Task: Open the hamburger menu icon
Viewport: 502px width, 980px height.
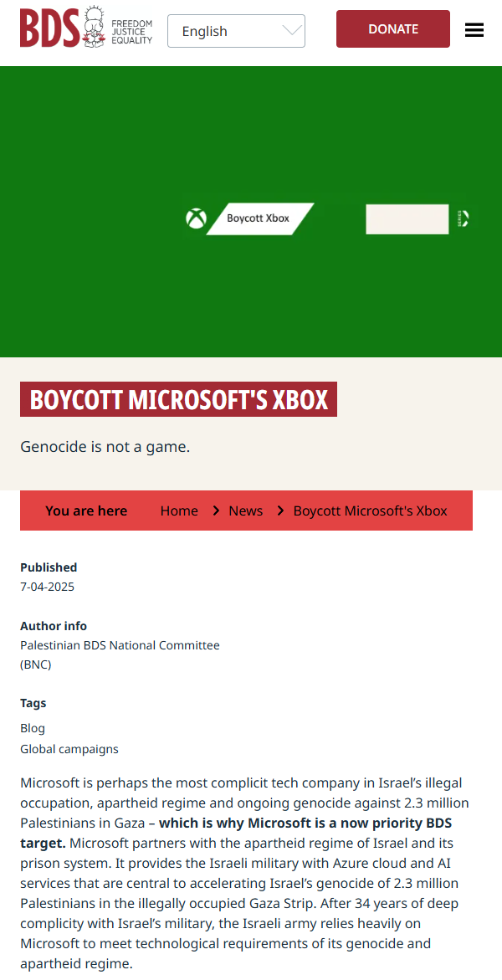Action: (474, 30)
